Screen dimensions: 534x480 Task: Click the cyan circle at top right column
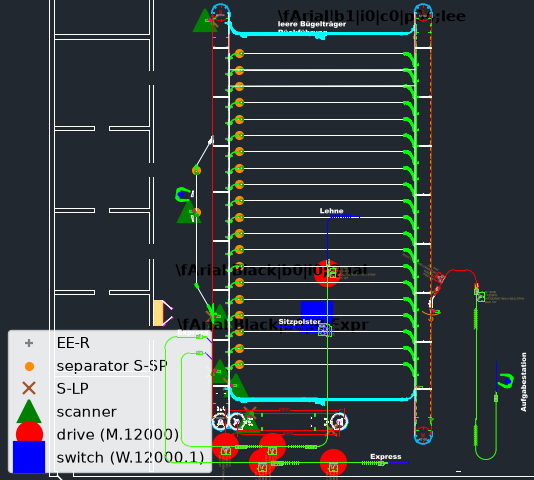(x=423, y=13)
